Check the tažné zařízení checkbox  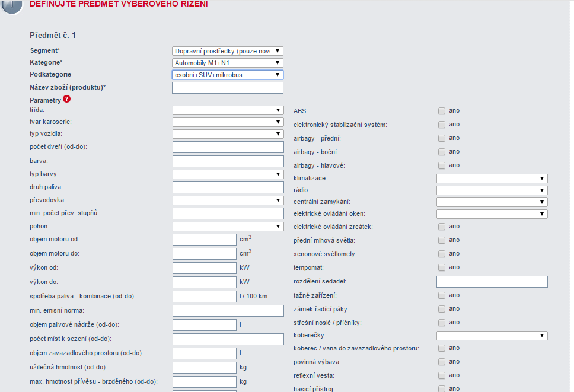[x=442, y=295]
